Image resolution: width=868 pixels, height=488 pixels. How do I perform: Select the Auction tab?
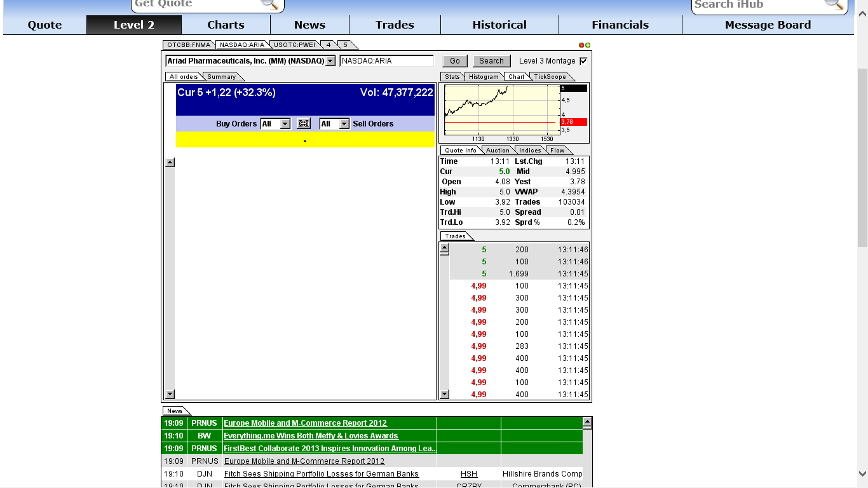tap(498, 150)
